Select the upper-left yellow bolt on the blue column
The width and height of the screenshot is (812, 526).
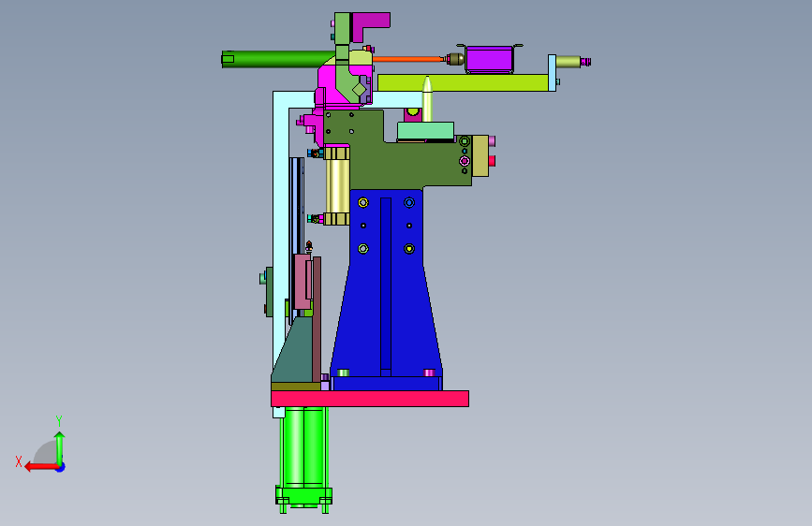tap(363, 202)
